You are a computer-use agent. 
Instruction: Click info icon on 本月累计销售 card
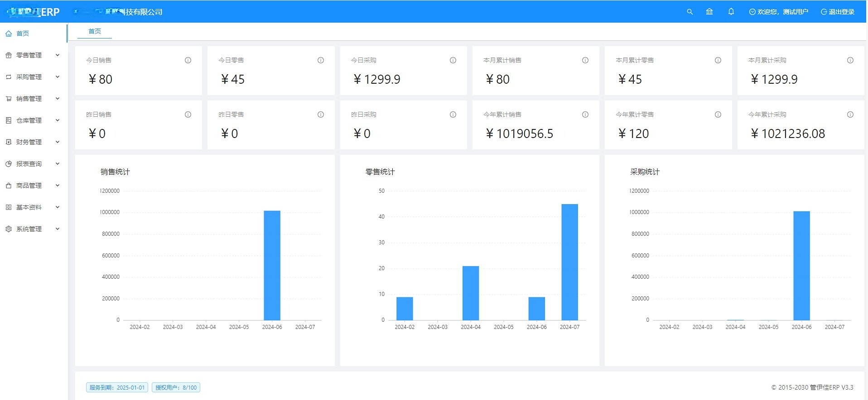[585, 60]
